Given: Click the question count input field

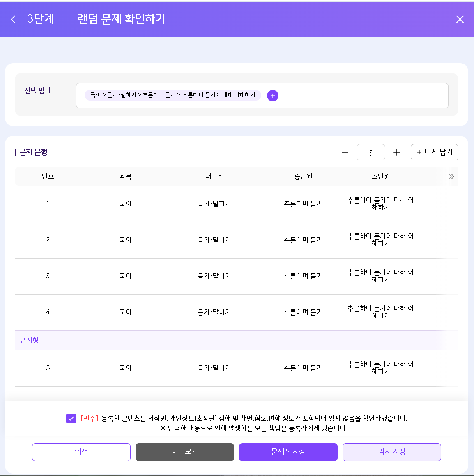Looking at the screenshot, I should point(370,152).
